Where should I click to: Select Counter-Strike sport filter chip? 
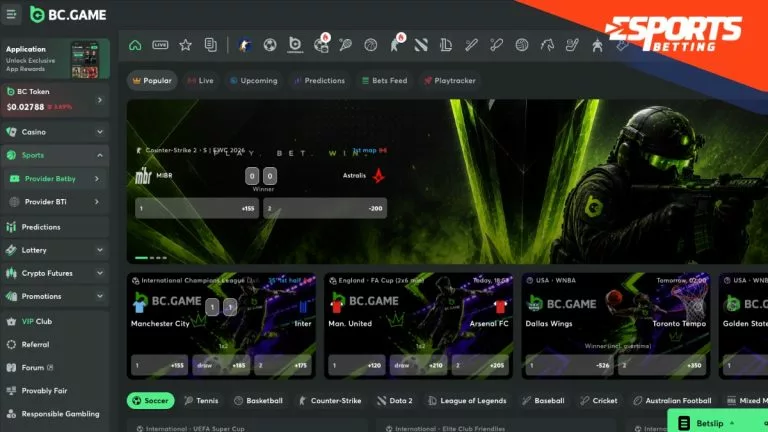330,401
